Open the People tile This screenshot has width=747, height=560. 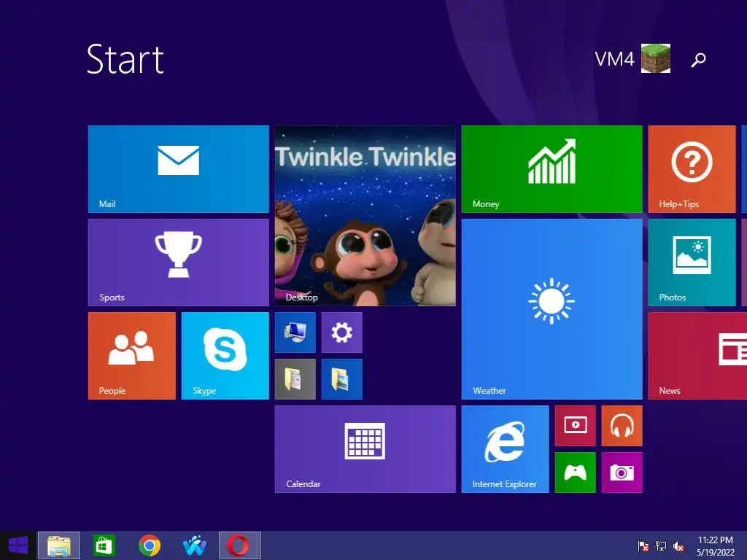point(132,356)
